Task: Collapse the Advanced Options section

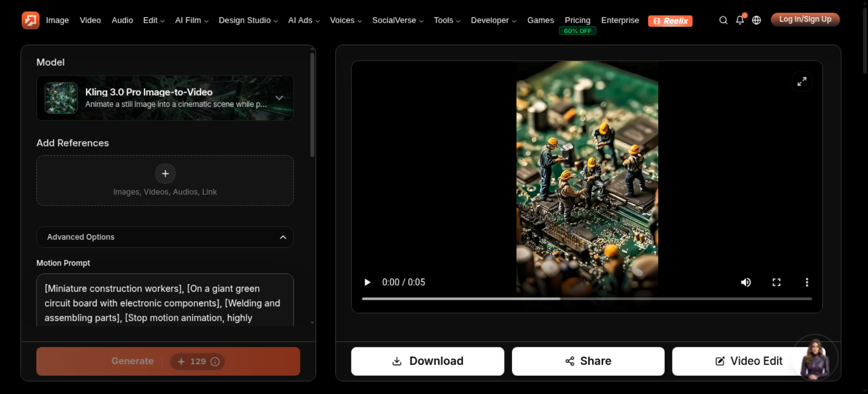Action: pyautogui.click(x=165, y=237)
